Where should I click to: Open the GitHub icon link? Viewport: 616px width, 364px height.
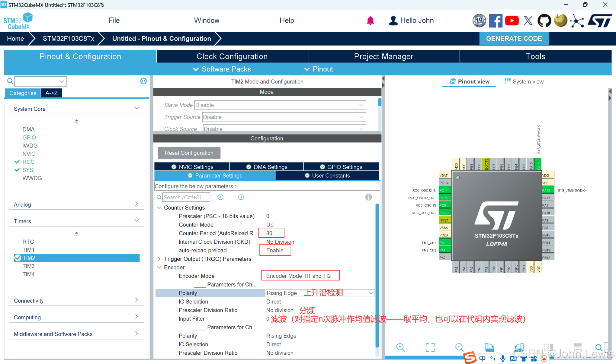pyautogui.click(x=544, y=21)
